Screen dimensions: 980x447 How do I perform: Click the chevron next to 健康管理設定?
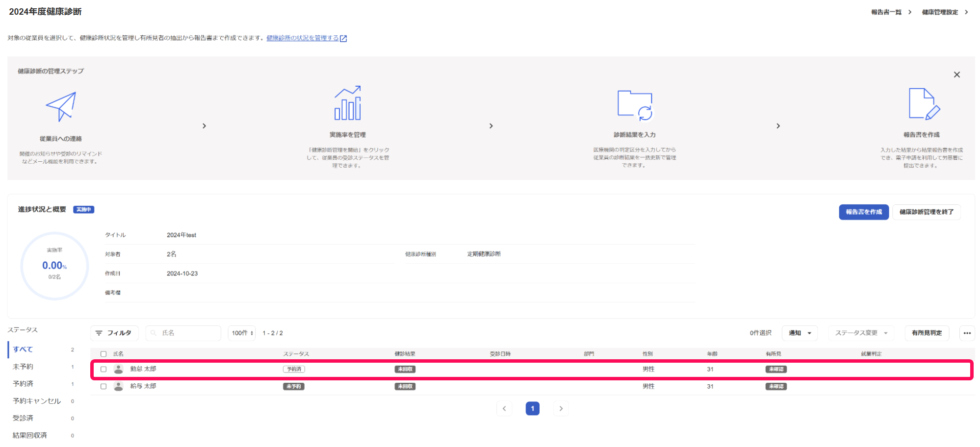(x=966, y=12)
